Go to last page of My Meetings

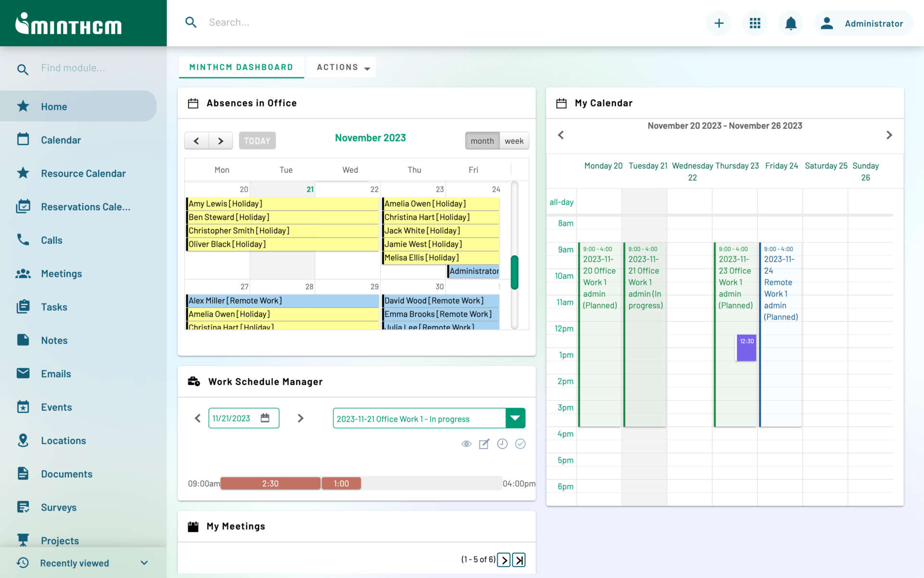click(x=519, y=560)
